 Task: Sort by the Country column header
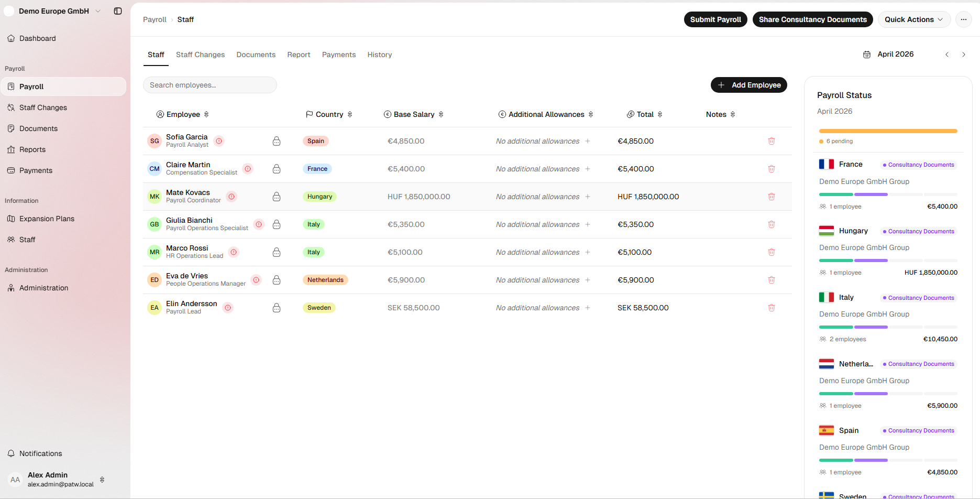point(329,114)
